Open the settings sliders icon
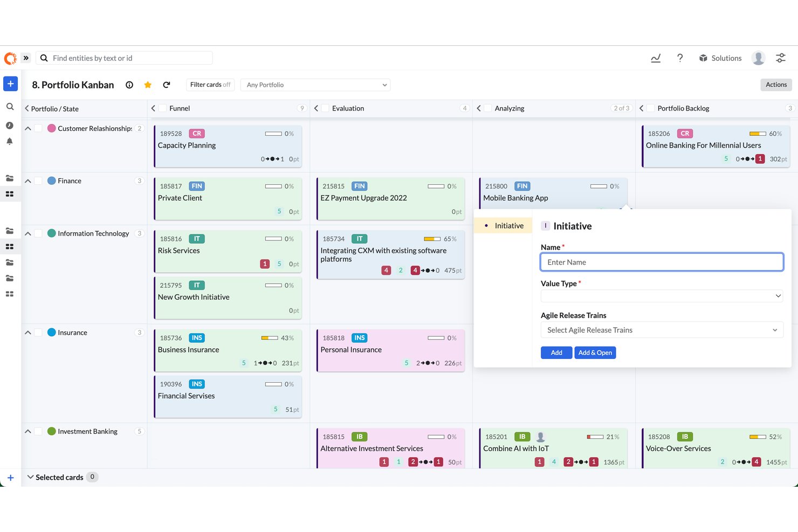 tap(780, 58)
